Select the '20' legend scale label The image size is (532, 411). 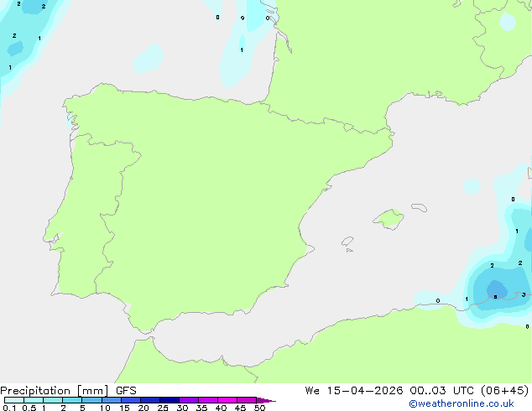(143, 408)
